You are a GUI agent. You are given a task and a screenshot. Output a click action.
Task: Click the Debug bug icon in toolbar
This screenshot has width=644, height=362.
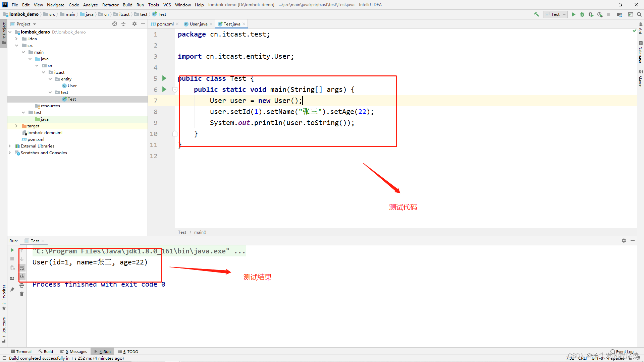(582, 14)
